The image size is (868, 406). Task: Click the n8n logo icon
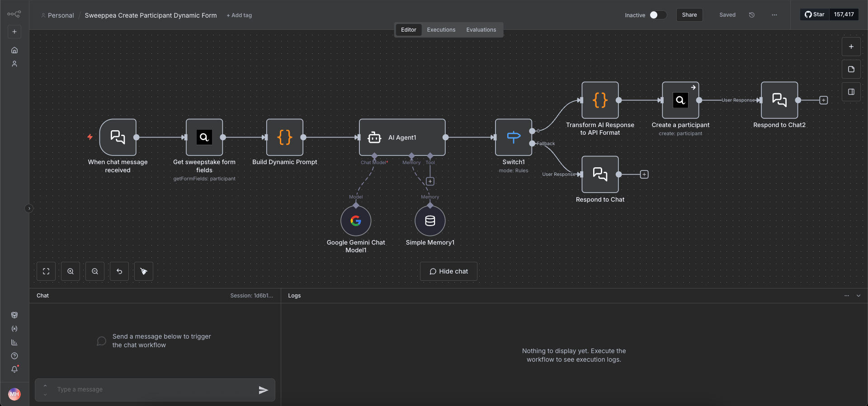tap(14, 14)
